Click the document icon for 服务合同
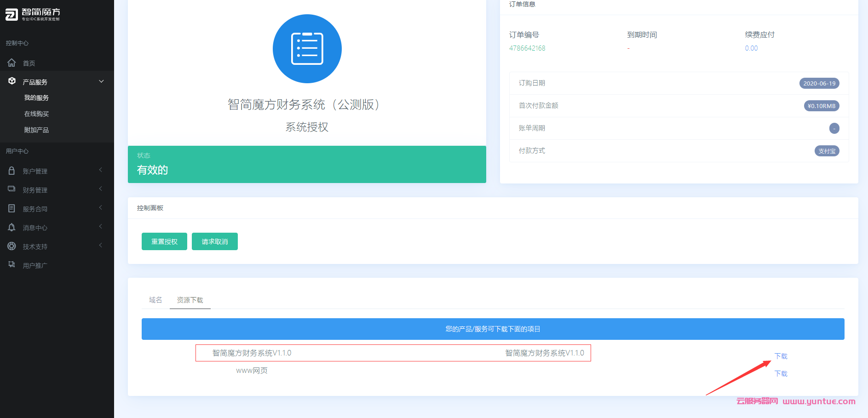This screenshot has height=418, width=868. (12, 208)
